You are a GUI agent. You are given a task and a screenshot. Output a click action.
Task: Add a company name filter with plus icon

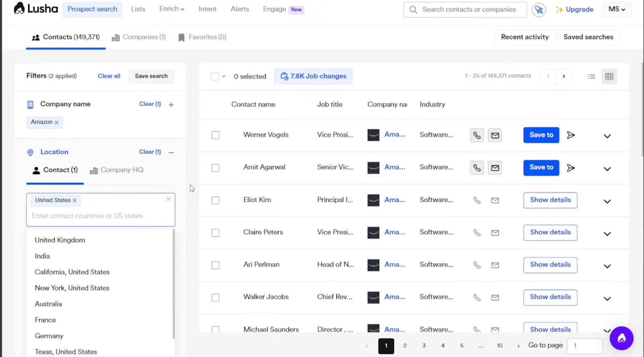pyautogui.click(x=171, y=105)
